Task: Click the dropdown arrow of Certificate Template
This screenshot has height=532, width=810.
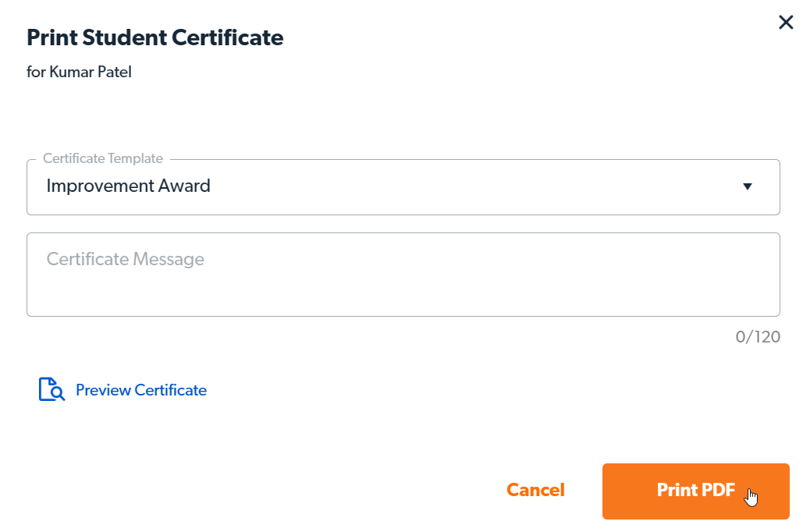Action: tap(747, 186)
